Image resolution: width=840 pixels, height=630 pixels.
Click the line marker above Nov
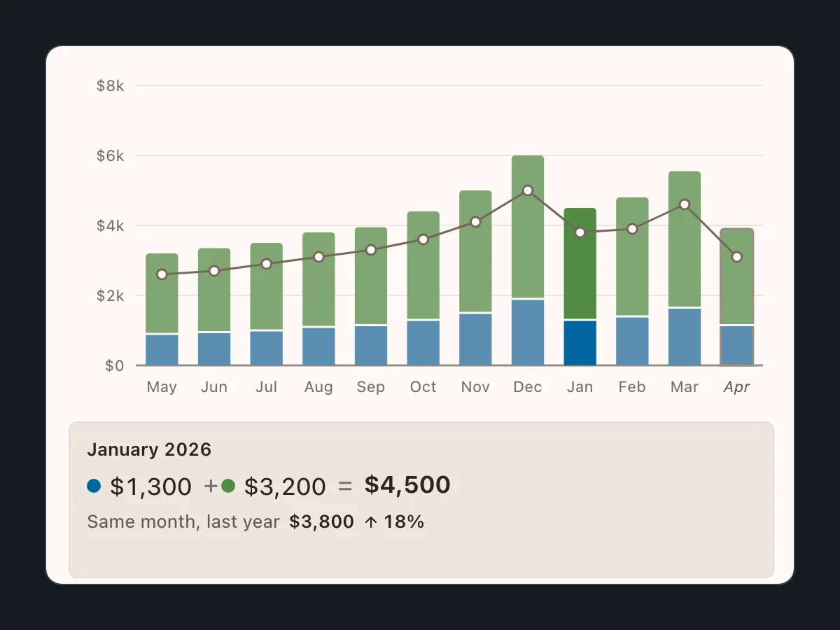coord(475,222)
